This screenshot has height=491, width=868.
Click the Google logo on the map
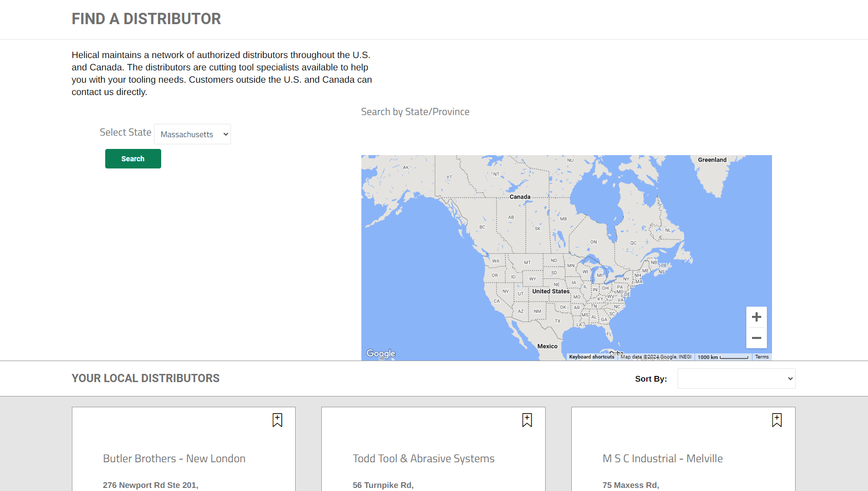(x=381, y=353)
